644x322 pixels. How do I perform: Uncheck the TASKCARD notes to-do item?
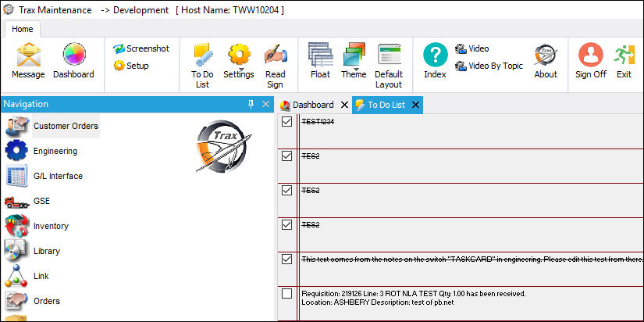pyautogui.click(x=286, y=259)
